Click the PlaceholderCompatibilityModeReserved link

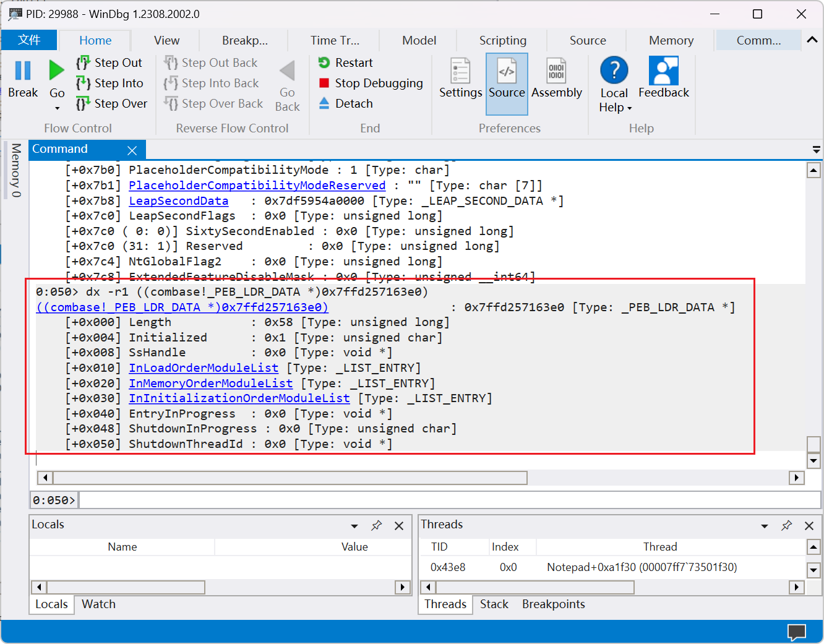click(x=257, y=186)
